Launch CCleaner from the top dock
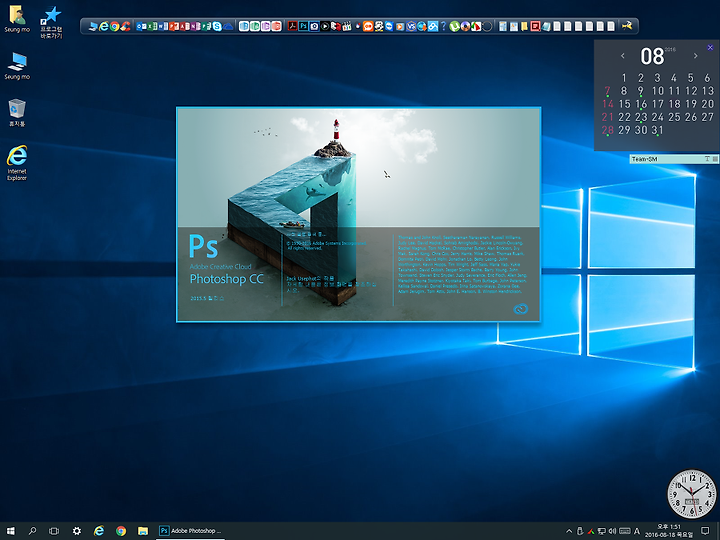Screen dimensions: 720x540 pos(125,26)
